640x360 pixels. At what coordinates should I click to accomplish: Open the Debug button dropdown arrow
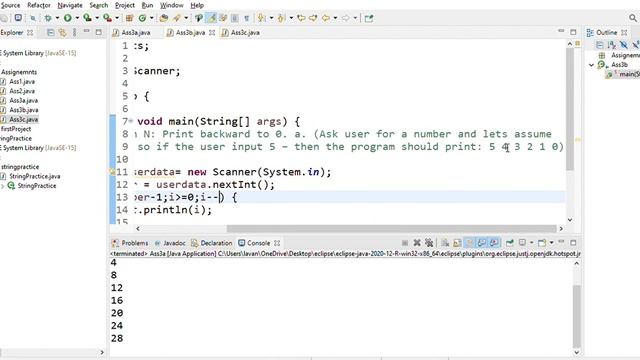point(57,18)
